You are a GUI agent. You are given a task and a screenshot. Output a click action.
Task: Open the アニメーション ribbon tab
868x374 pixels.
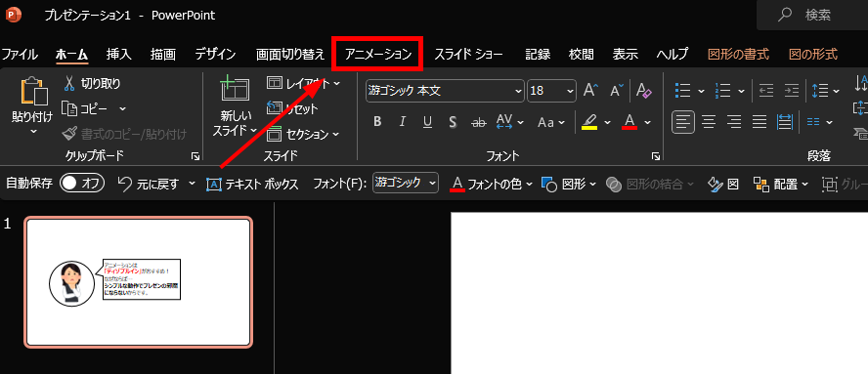[378, 55]
